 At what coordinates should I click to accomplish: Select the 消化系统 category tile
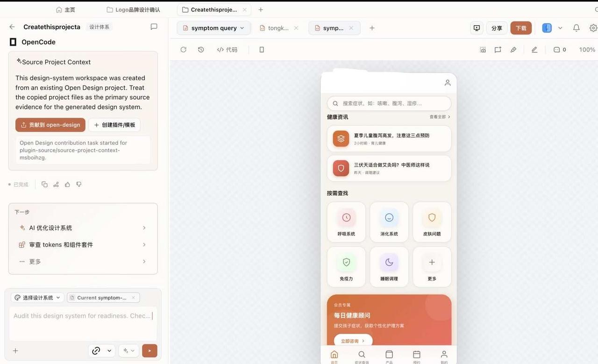(x=389, y=222)
